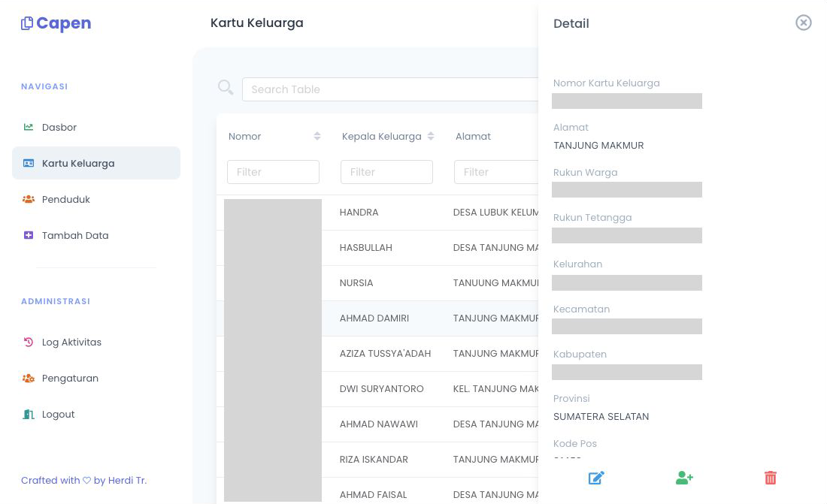Image resolution: width=827 pixels, height=504 pixels.
Task: Close the Detail panel
Action: [804, 23]
